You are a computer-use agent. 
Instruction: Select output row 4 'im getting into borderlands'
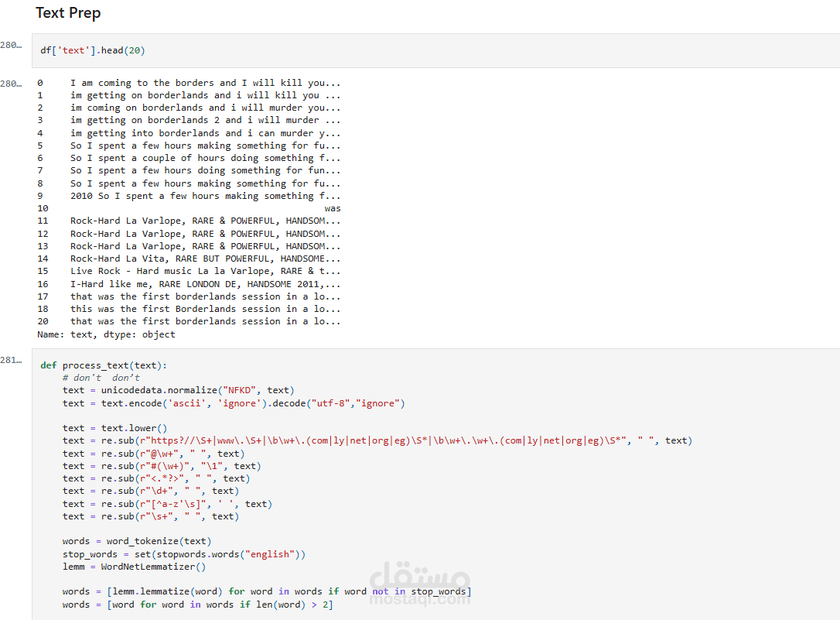coord(189,133)
